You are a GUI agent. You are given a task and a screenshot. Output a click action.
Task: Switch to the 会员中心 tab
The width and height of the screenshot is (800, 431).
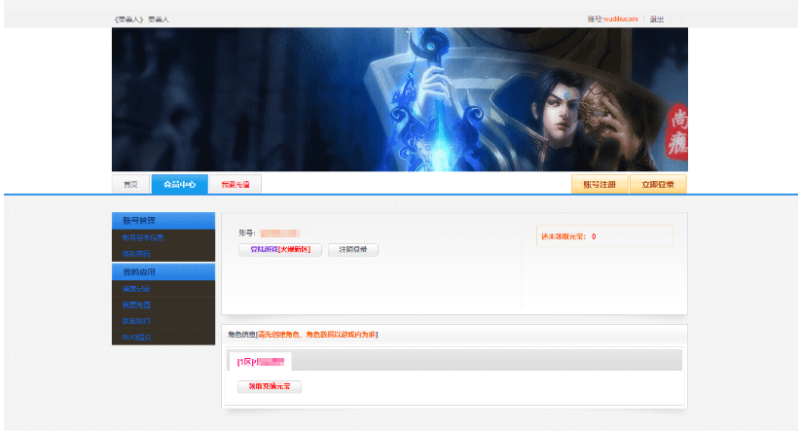[x=180, y=184]
